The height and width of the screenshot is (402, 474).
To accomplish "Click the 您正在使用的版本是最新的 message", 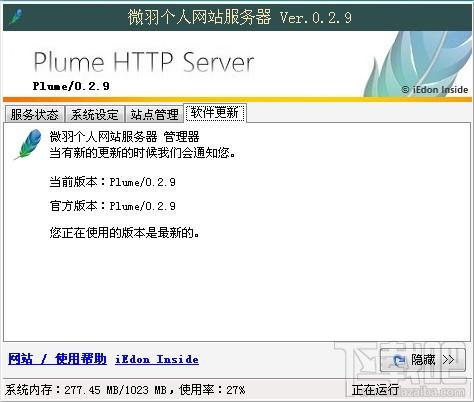I will tap(125, 233).
